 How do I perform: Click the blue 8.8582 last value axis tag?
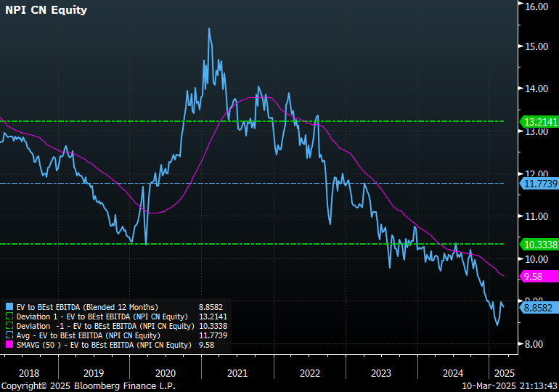539,308
